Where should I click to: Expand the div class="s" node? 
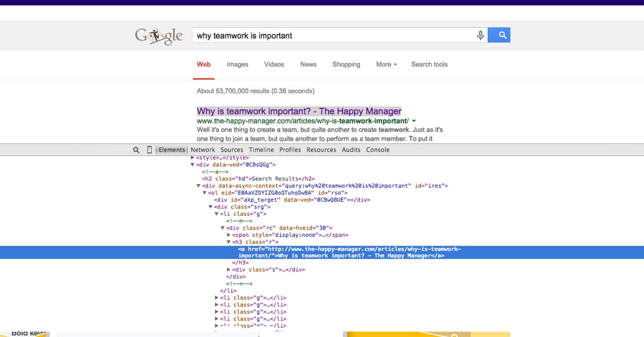pyautogui.click(x=229, y=270)
